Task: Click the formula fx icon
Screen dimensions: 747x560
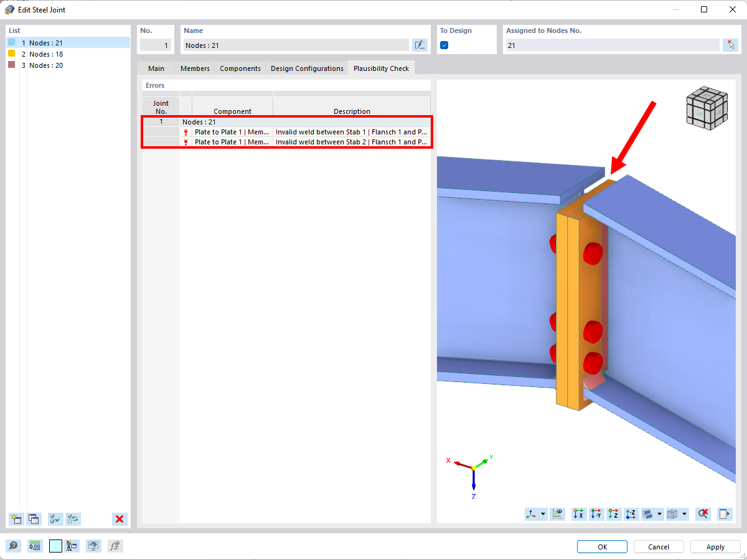Action: coord(115,546)
